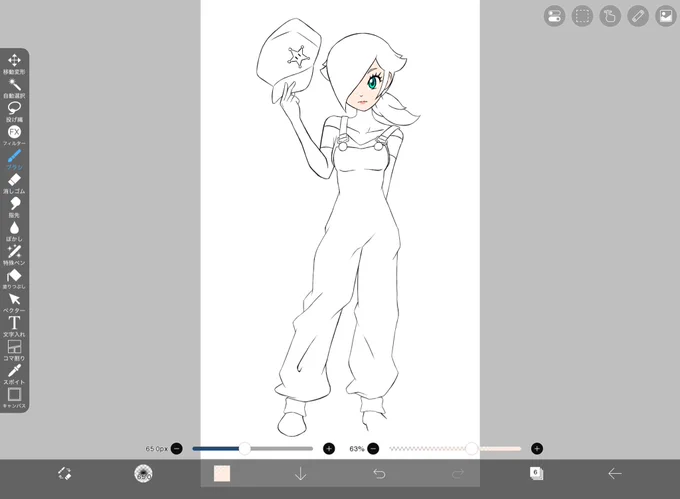Select the Frame Divider tool (コマ割り)
680x499 pixels.
[14, 351]
